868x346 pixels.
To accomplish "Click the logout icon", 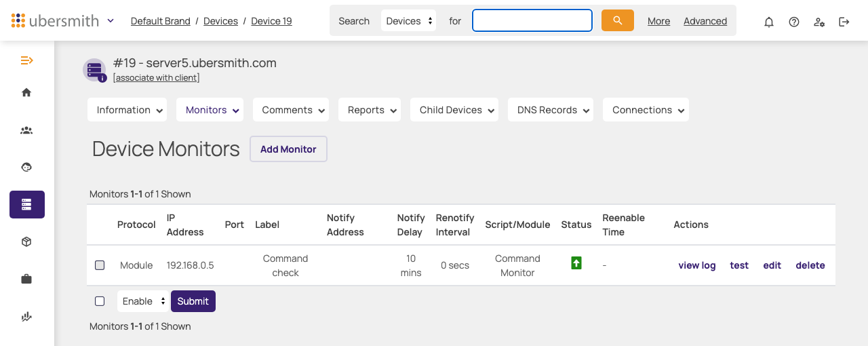I will pyautogui.click(x=844, y=22).
